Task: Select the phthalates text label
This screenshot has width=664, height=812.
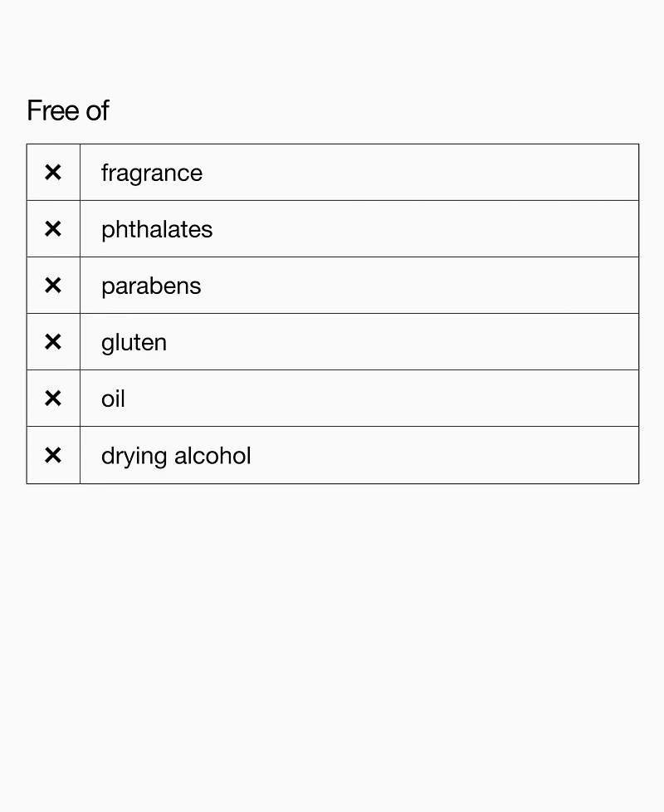Action: click(x=157, y=230)
